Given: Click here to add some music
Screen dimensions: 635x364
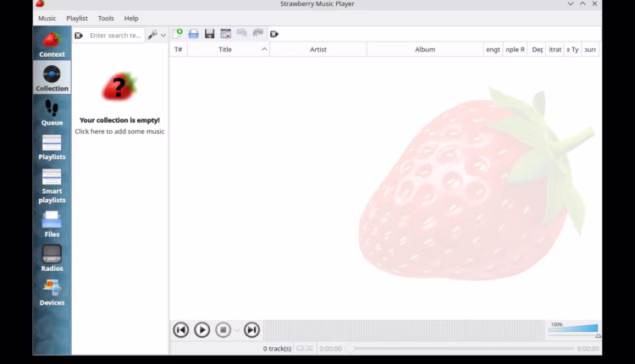Looking at the screenshot, I should click(119, 131).
